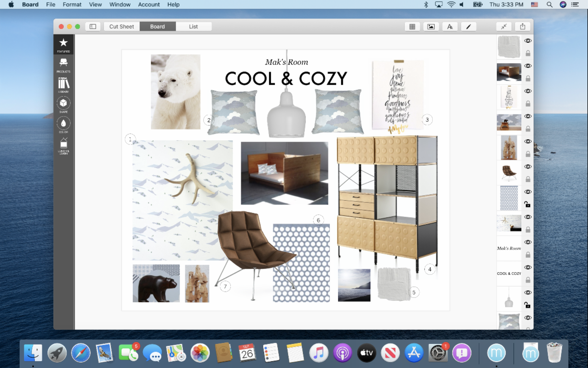The image size is (588, 368).
Task: Open the Format menu
Action: click(x=72, y=4)
